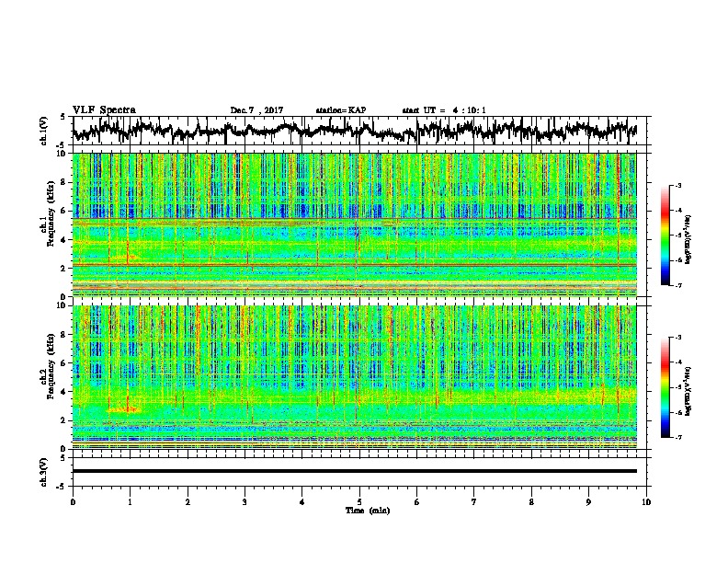Click inside the ch.2 spectrogram panel
Viewport: 728px width, 563px height.
click(355, 377)
